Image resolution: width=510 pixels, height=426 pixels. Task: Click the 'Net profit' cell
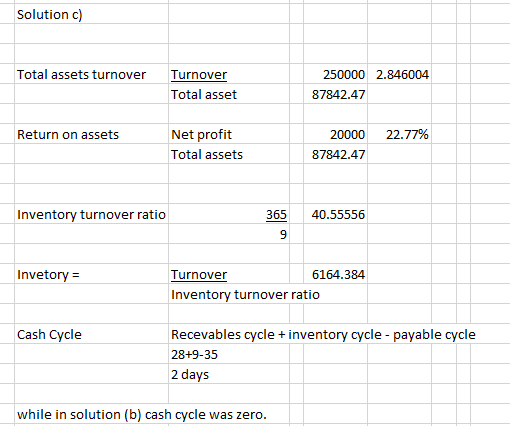[229, 134]
